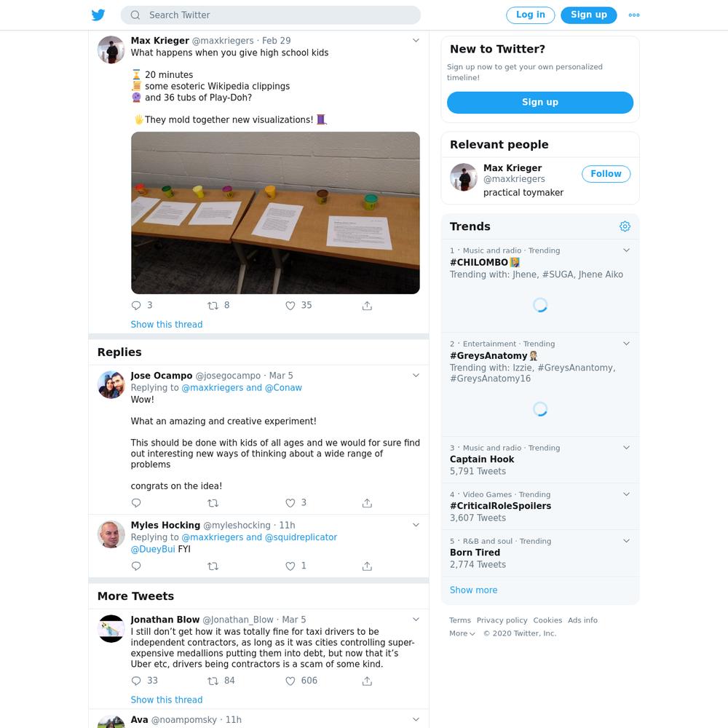Retweet Jonathan Blow's tweet
Screen dimensions: 728x728
(x=213, y=681)
